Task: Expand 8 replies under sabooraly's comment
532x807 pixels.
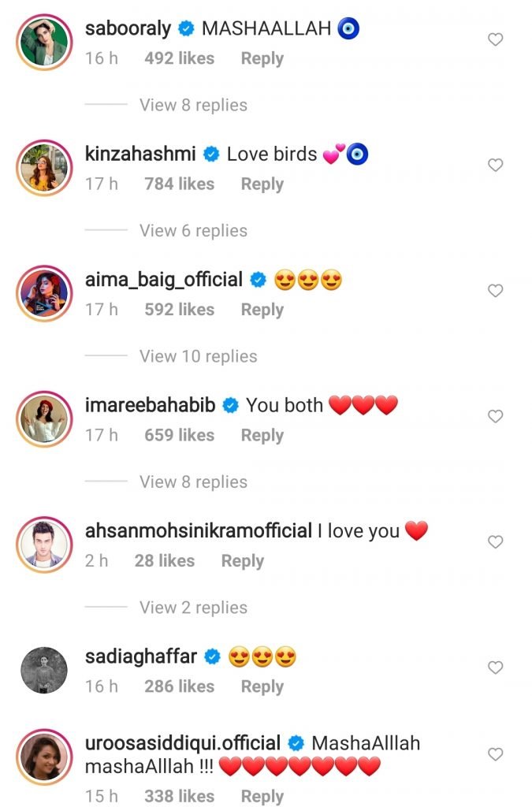Action: coord(193,105)
